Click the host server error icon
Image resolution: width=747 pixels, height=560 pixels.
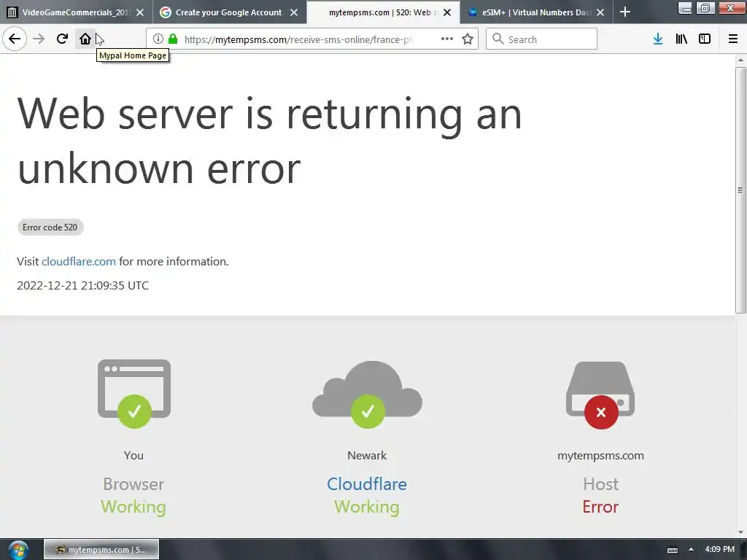tap(600, 394)
